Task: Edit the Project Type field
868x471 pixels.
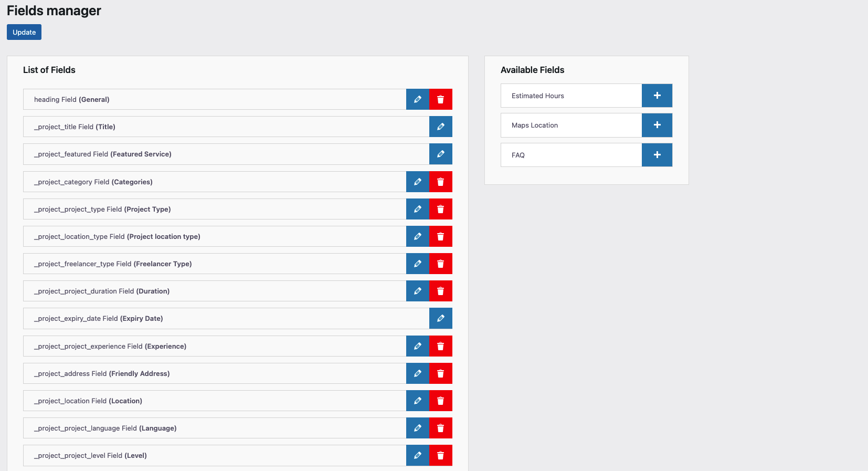Action: [417, 209]
